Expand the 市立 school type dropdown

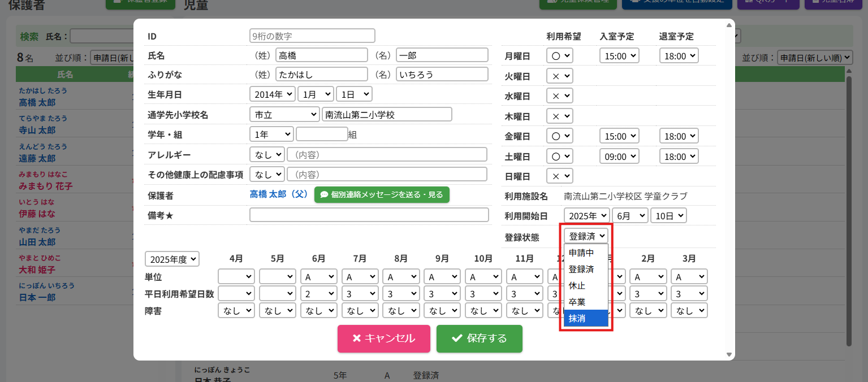click(284, 115)
